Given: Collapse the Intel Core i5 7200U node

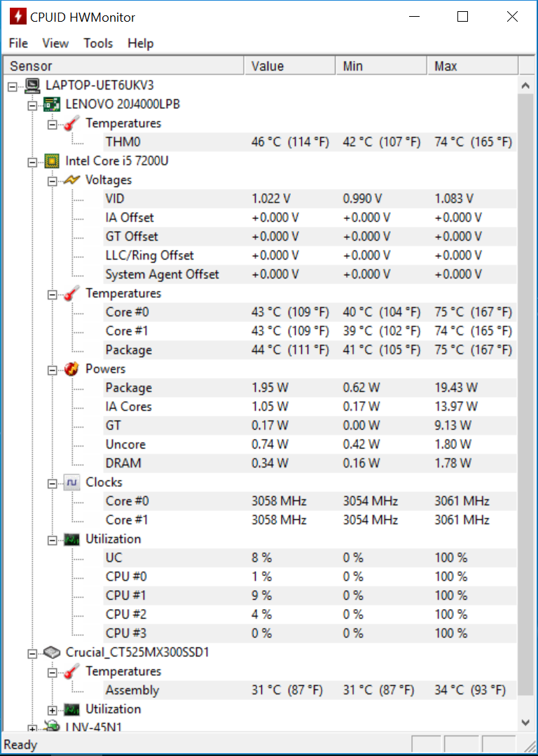Looking at the screenshot, I should [x=32, y=162].
